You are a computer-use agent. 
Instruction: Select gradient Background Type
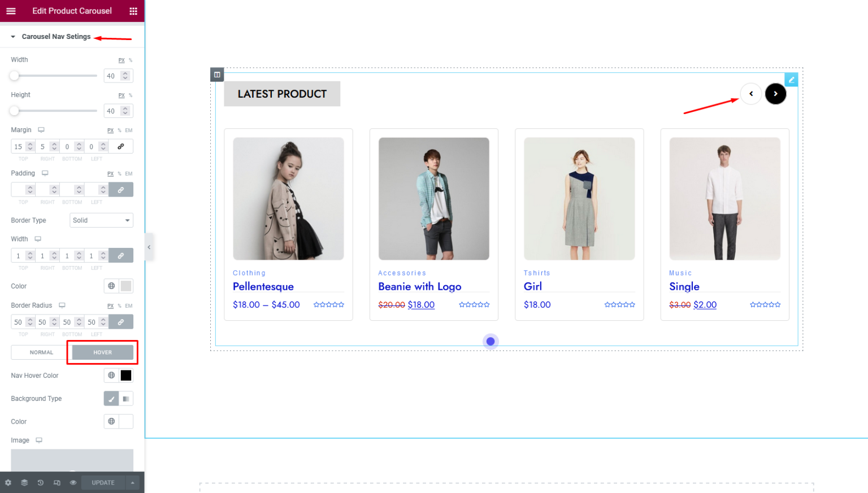pos(125,398)
